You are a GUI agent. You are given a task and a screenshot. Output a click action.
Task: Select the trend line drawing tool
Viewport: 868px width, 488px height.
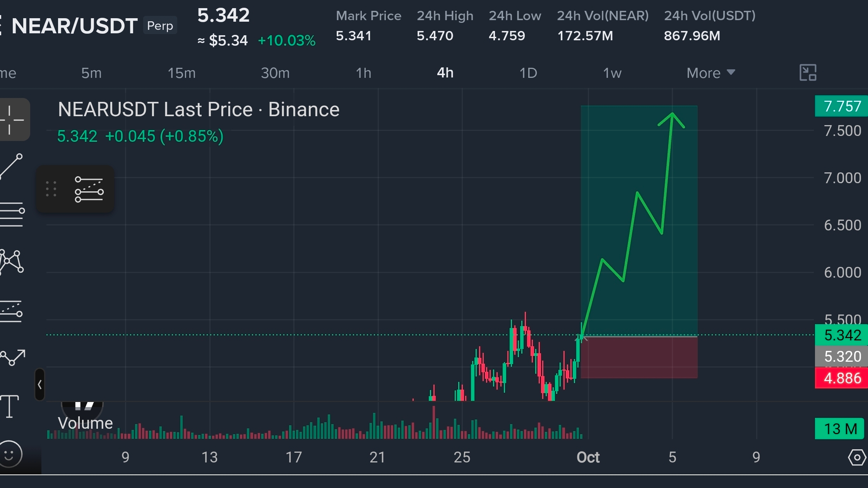coord(12,167)
